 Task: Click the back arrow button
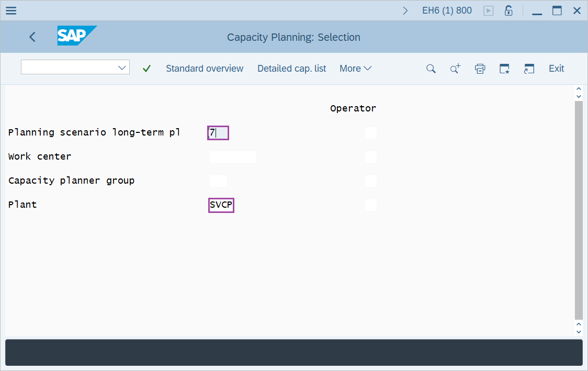click(32, 37)
